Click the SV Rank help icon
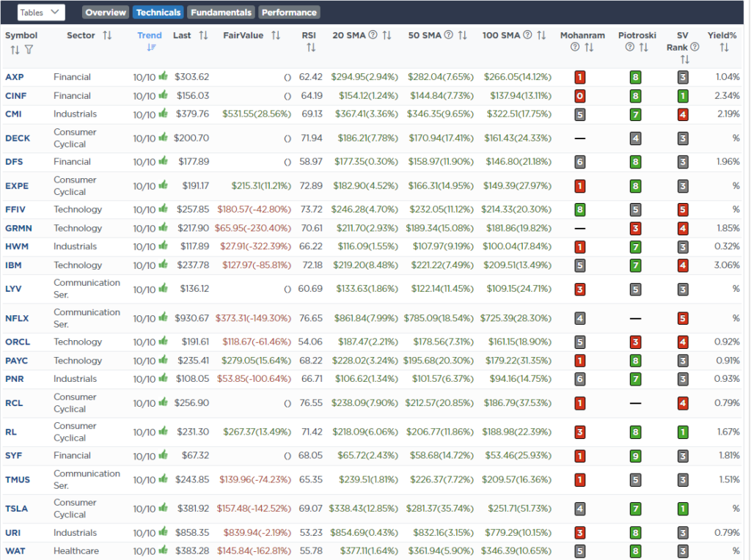 tap(695, 48)
